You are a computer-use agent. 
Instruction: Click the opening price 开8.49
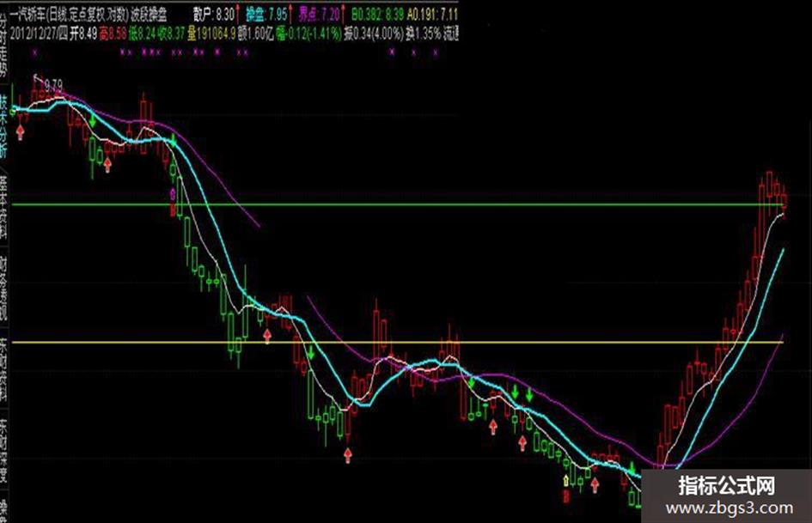pyautogui.click(x=84, y=34)
